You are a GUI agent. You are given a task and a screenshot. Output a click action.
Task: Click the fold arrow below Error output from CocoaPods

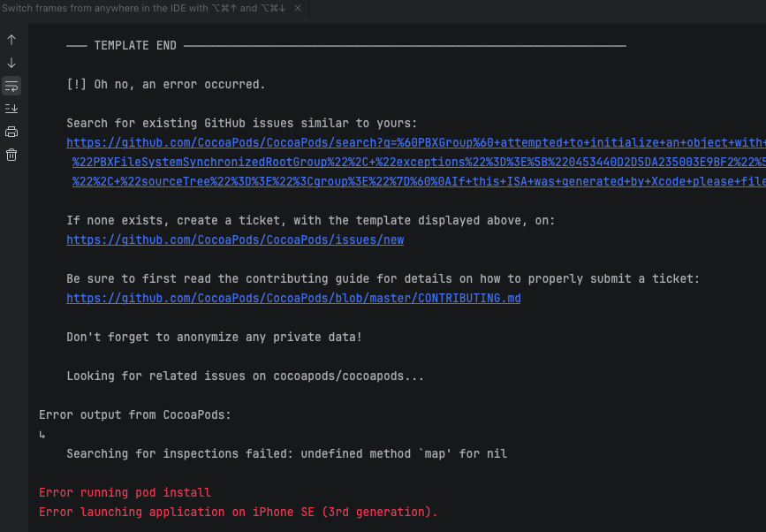[x=42, y=434]
